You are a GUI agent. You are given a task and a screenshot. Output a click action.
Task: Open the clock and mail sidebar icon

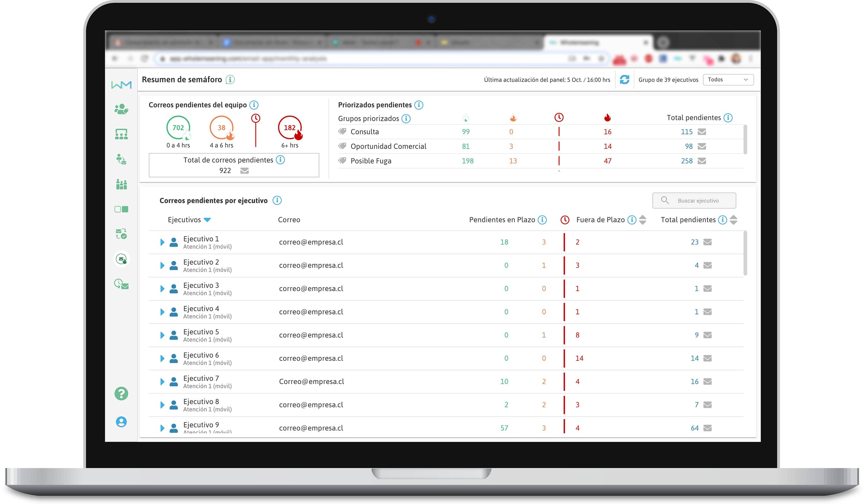(x=121, y=284)
